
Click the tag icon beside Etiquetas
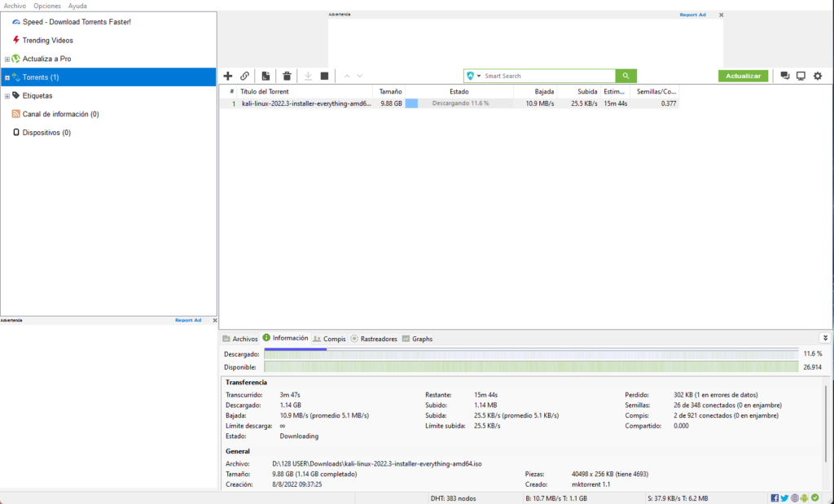click(x=16, y=96)
